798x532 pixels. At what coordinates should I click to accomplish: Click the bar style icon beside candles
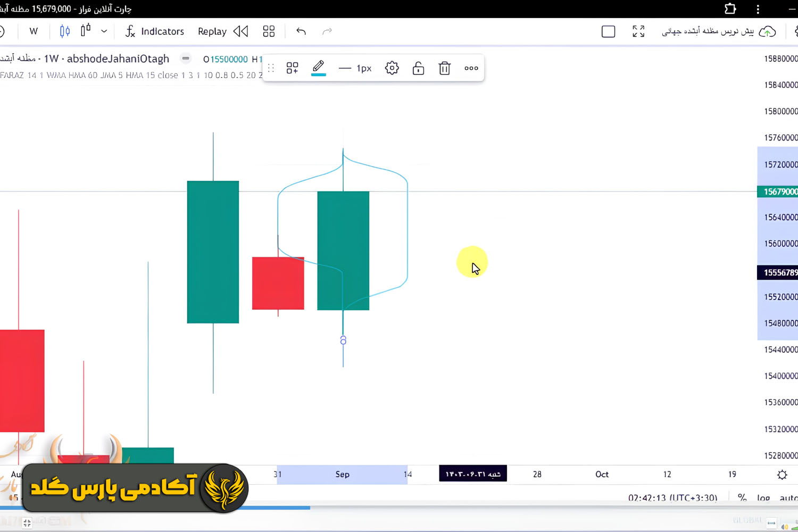coord(85,31)
